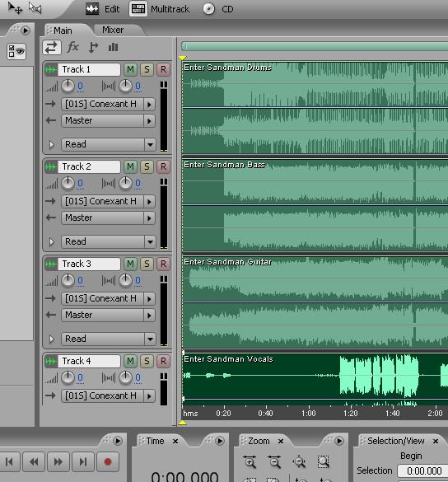Solo Track 3
The height and width of the screenshot is (482, 448).
(x=147, y=264)
